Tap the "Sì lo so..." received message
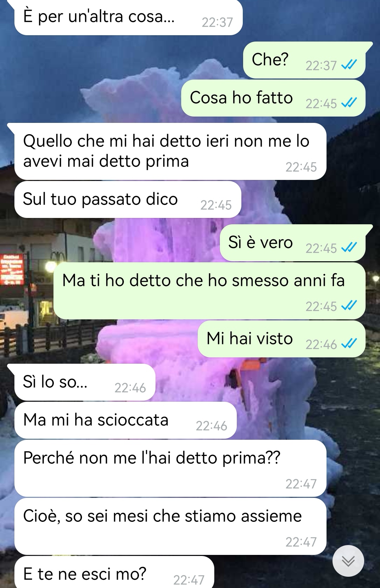380x588 pixels. coord(85,382)
